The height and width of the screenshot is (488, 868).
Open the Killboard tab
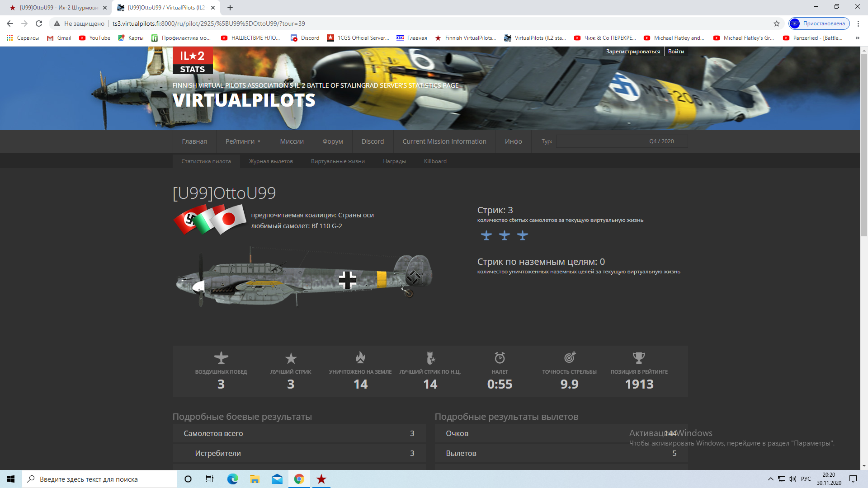point(435,161)
